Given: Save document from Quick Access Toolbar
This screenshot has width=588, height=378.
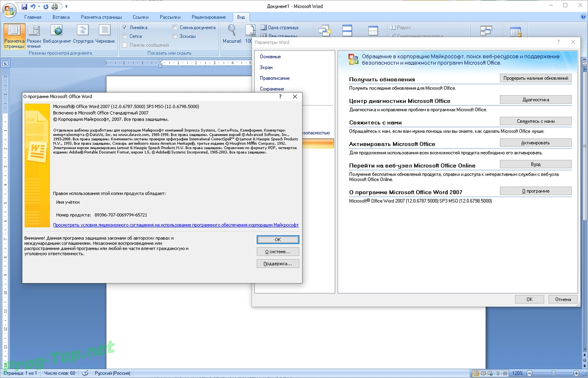Looking at the screenshot, I should pyautogui.click(x=24, y=6).
